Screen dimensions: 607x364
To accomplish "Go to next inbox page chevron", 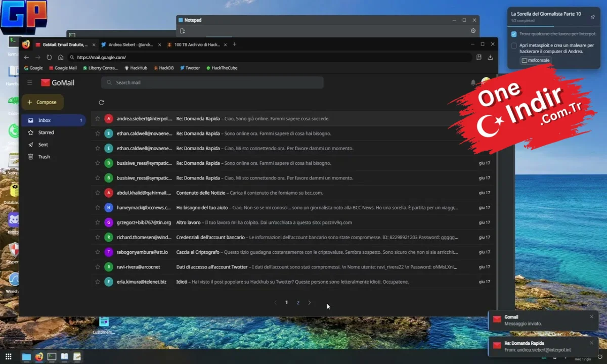I will tap(310, 303).
